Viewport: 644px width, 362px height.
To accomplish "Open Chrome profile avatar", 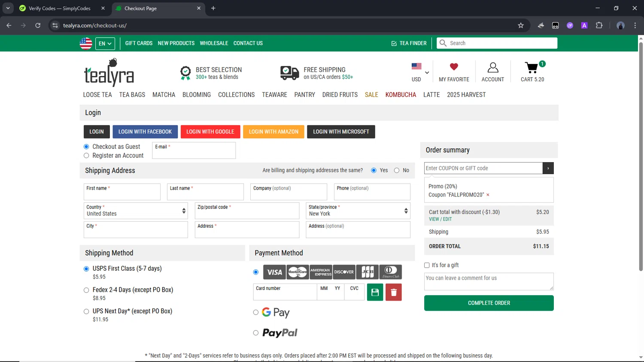I will tap(620, 25).
